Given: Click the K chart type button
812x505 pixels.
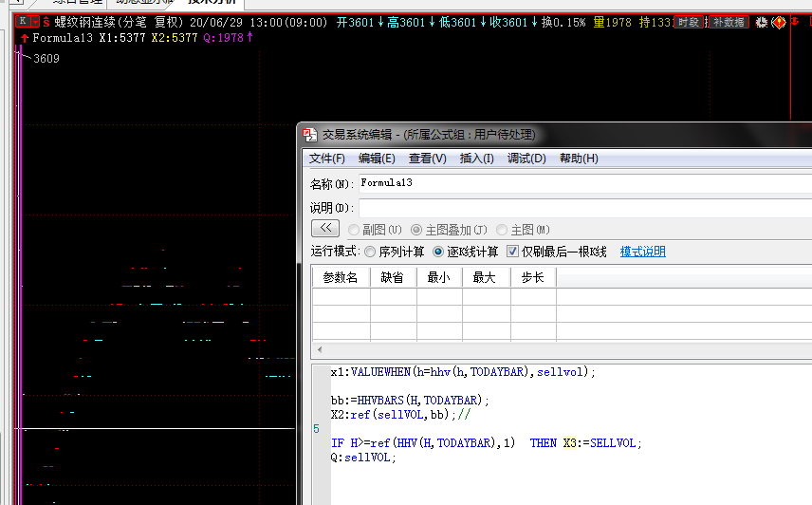Looking at the screenshot, I should pos(23,22).
